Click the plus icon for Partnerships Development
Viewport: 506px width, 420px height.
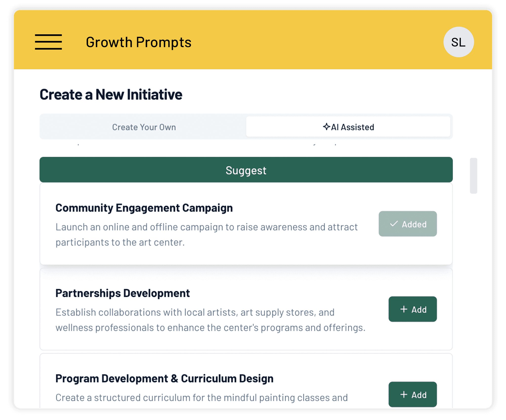point(404,309)
